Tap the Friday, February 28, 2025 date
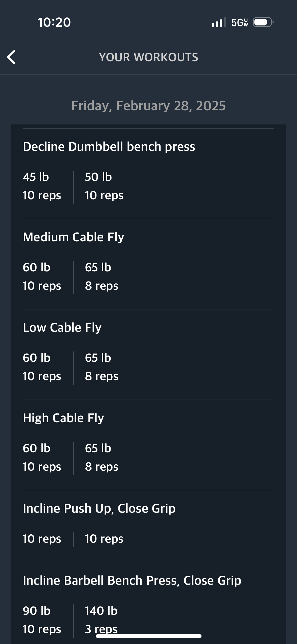297x644 pixels. (x=149, y=106)
